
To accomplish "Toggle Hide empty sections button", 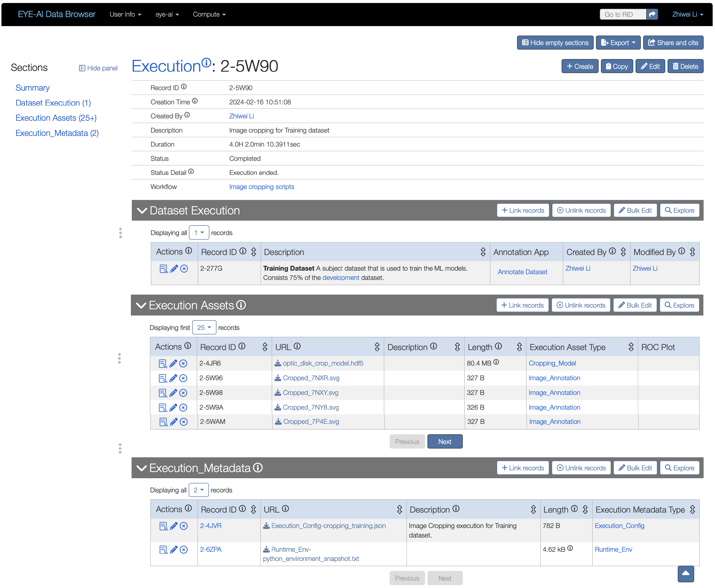I will [x=555, y=43].
